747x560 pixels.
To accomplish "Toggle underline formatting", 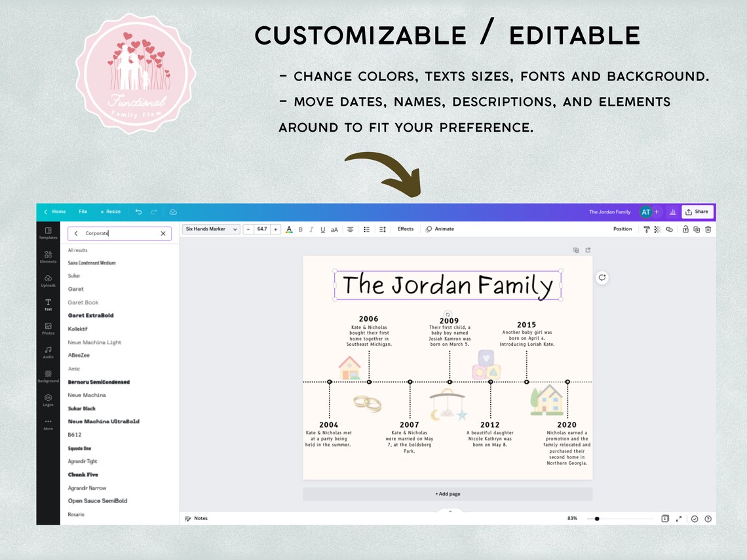I will coord(323,229).
